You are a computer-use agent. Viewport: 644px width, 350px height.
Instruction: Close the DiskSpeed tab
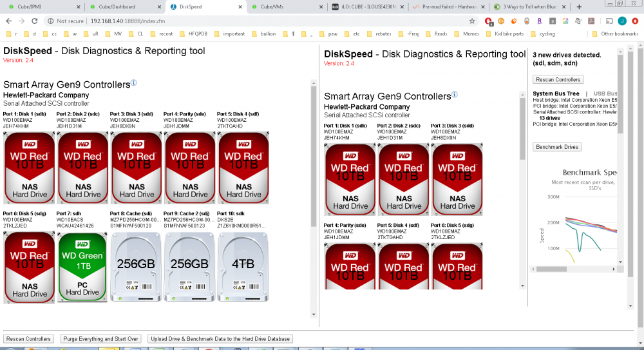[240, 6]
